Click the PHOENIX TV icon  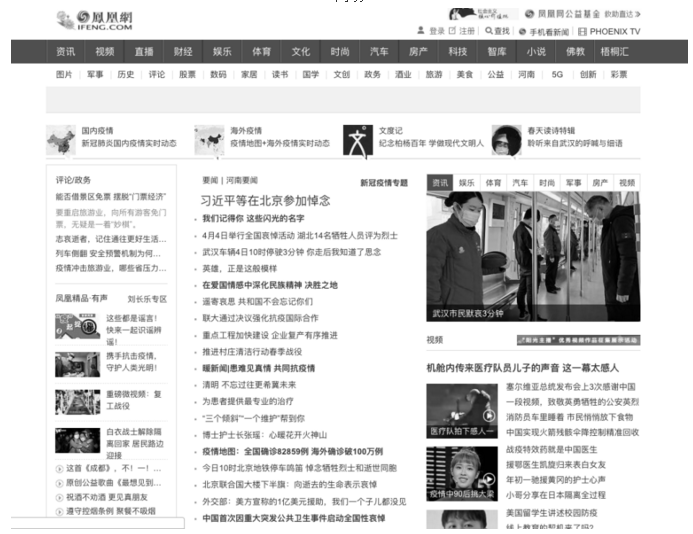tap(583, 31)
